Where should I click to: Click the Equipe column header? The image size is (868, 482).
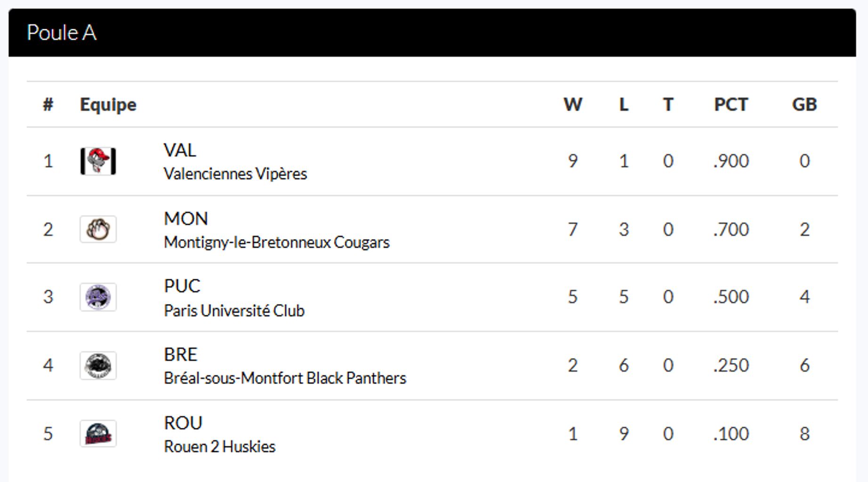(108, 104)
